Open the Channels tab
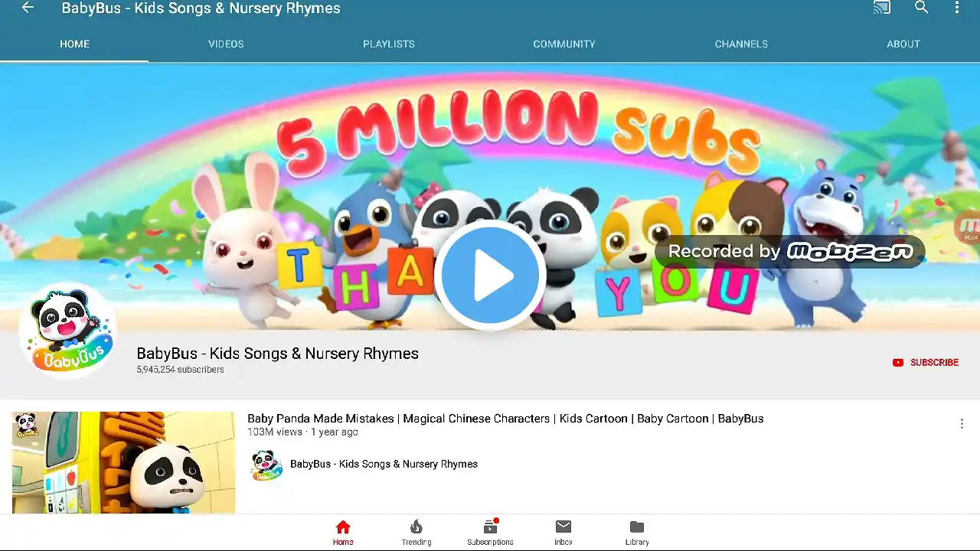980x551 pixels. point(741,44)
